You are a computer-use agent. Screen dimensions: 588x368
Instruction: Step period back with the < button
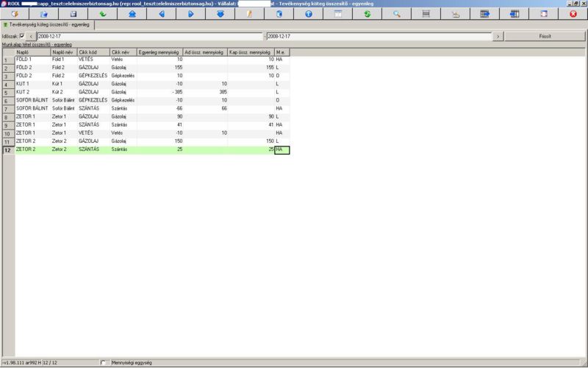(x=31, y=36)
